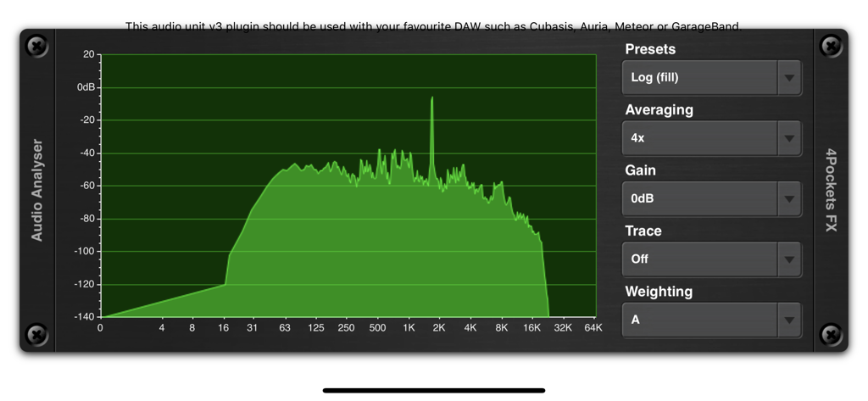Click the Averaging label
This screenshot has height=401, width=868.
point(659,109)
